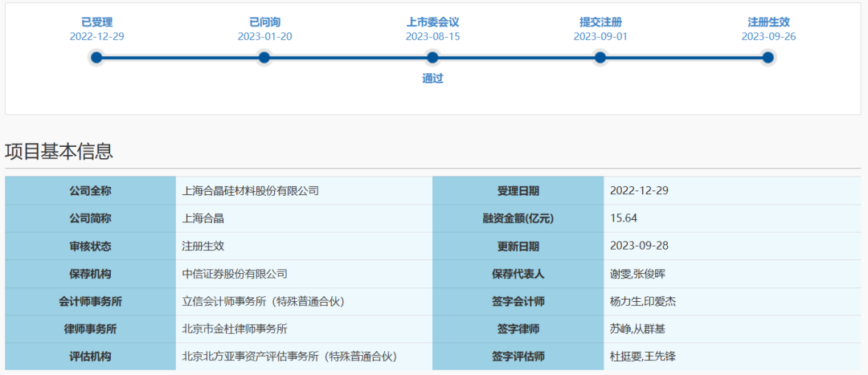
Task: Click the 公司全称 header cell
Action: click(x=90, y=191)
